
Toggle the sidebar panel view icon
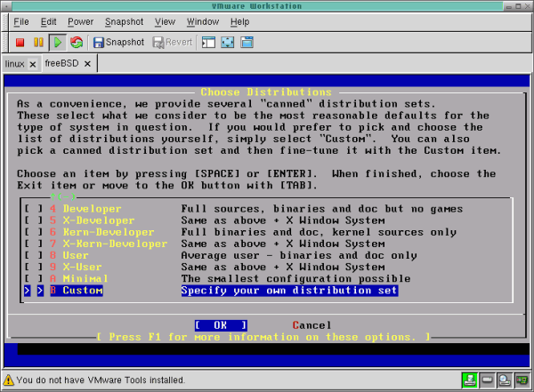[x=208, y=43]
